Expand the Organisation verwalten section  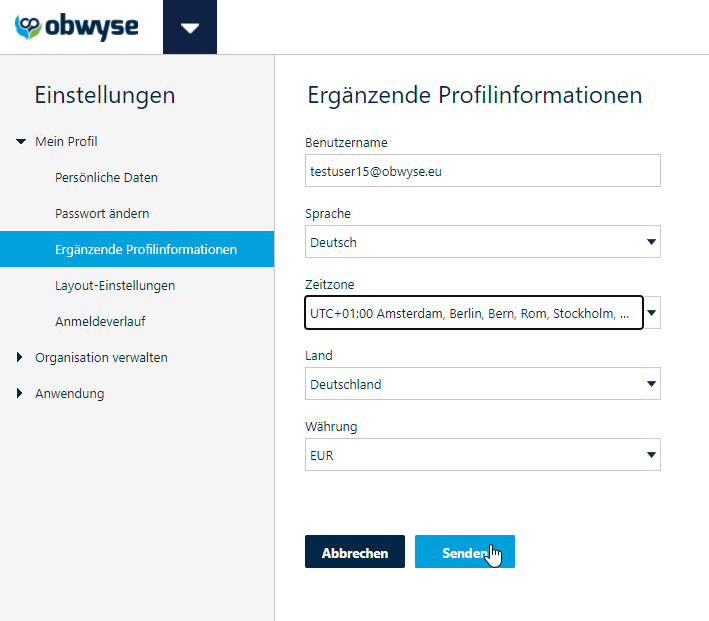click(x=19, y=357)
